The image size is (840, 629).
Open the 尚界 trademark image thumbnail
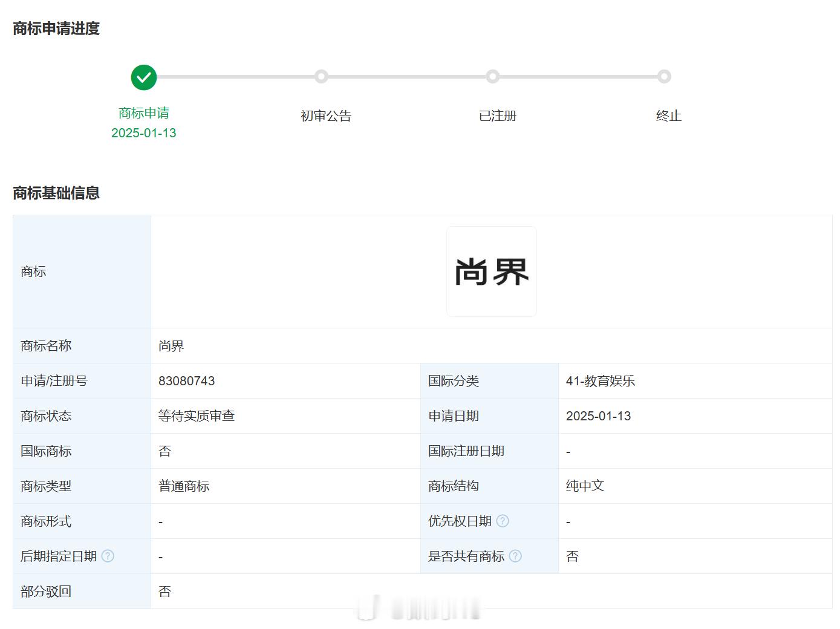click(492, 272)
